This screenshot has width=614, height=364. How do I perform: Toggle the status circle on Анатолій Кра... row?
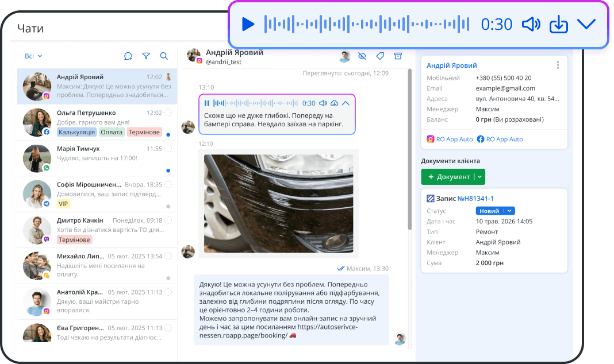click(168, 292)
